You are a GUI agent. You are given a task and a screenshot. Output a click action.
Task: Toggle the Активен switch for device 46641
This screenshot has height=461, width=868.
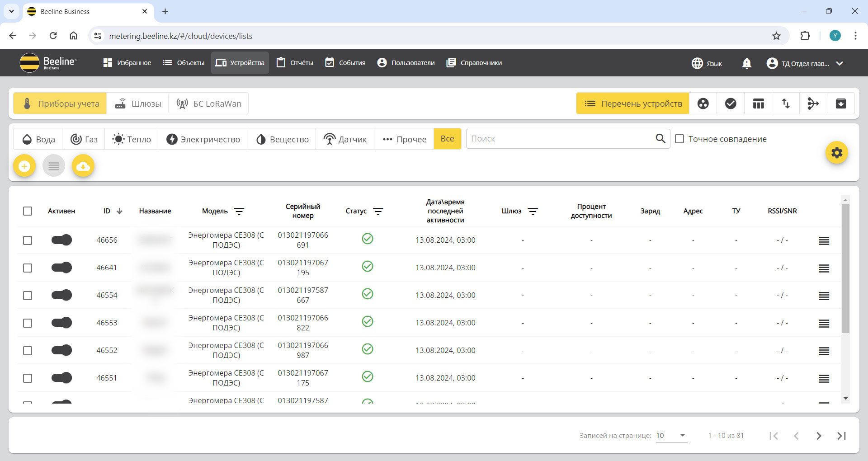(x=61, y=268)
